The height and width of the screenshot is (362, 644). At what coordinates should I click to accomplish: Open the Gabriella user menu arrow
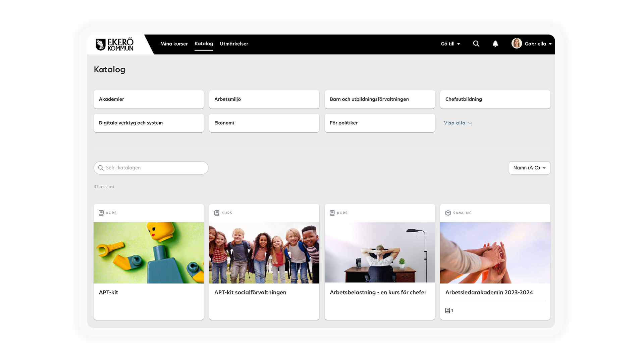pos(550,44)
